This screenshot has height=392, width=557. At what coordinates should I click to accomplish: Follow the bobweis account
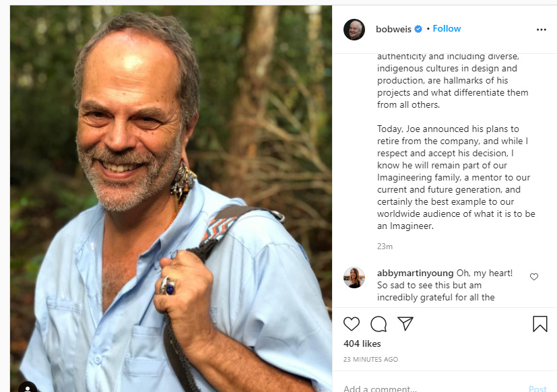point(447,29)
